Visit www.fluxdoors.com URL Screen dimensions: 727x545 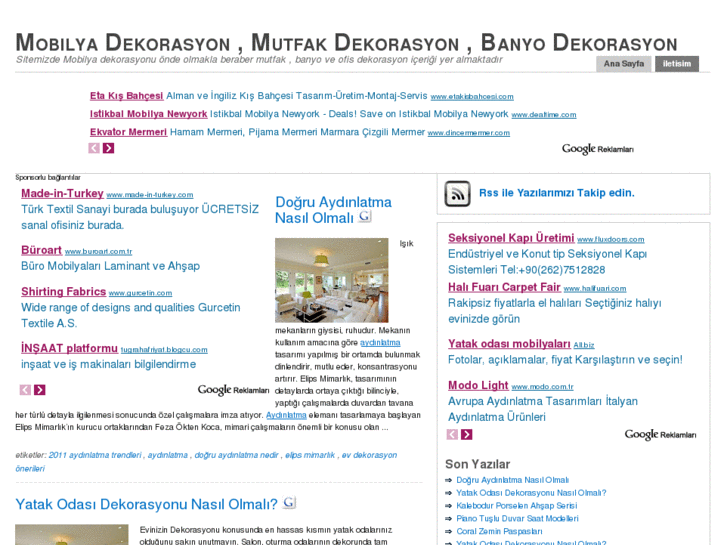pos(611,240)
